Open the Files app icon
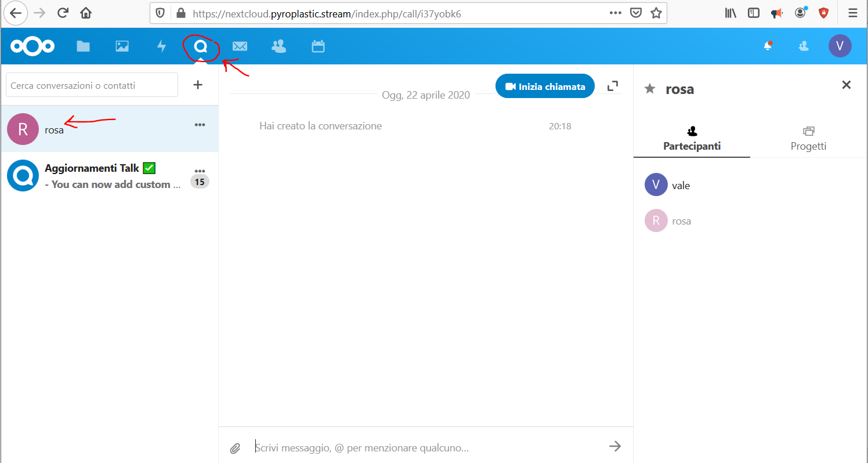Screen dimensions: 868x463 coord(83,46)
